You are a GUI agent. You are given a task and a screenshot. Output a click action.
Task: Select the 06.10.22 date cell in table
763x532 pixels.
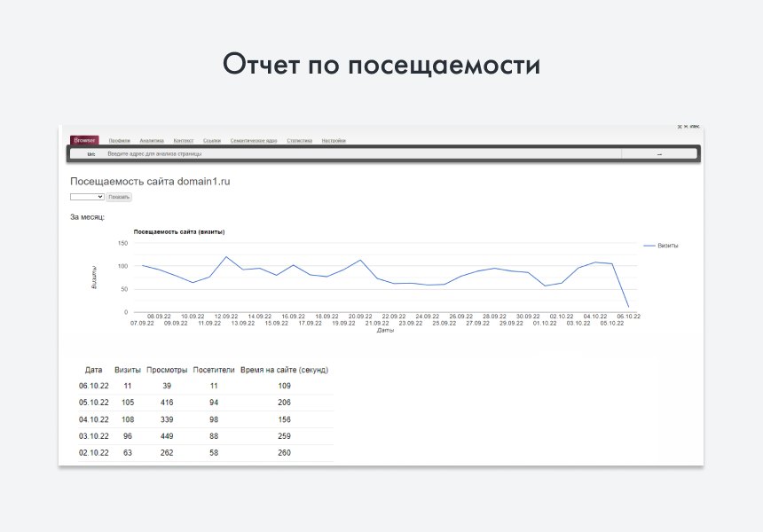(93, 386)
